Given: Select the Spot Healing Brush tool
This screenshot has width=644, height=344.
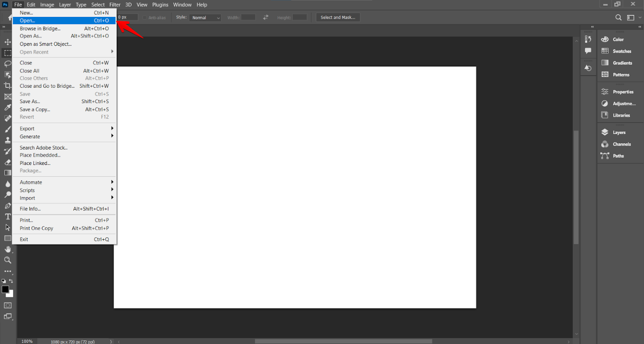Looking at the screenshot, I should coord(8,118).
